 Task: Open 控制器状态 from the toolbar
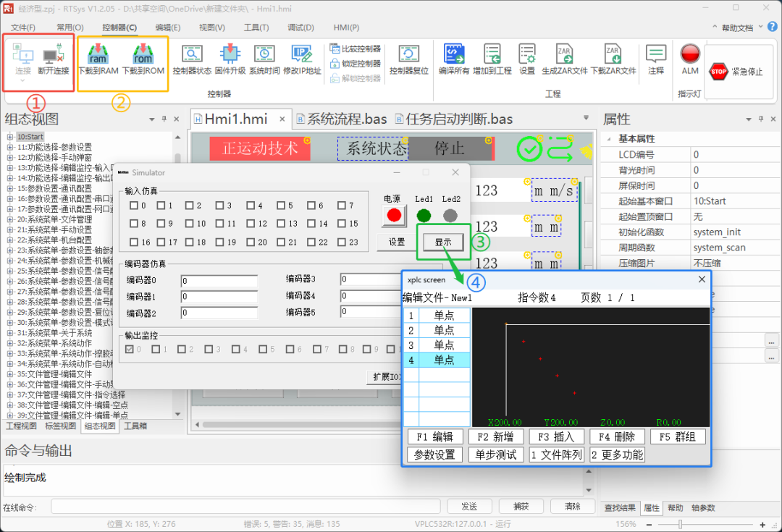click(x=192, y=62)
